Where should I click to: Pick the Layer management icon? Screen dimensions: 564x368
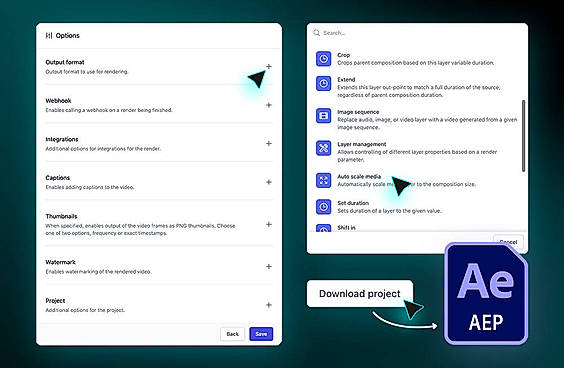point(323,148)
